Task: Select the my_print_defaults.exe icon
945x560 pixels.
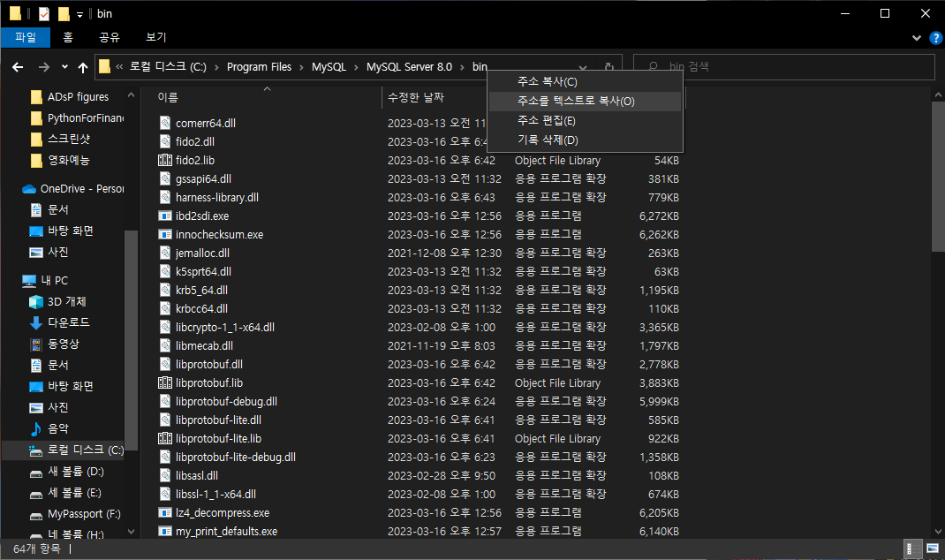Action: (x=164, y=532)
